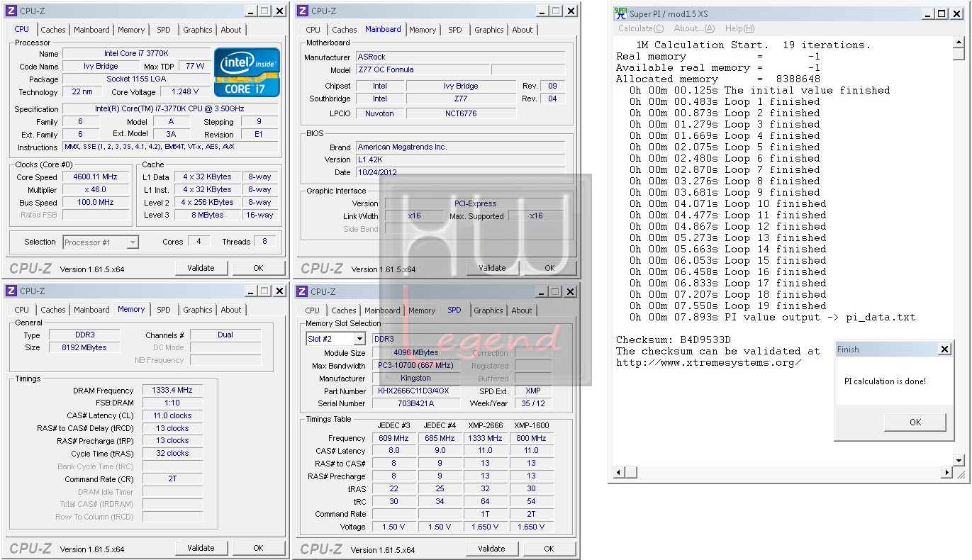Open the SPD tab in CPU window
972x560 pixels.
coord(164,30)
